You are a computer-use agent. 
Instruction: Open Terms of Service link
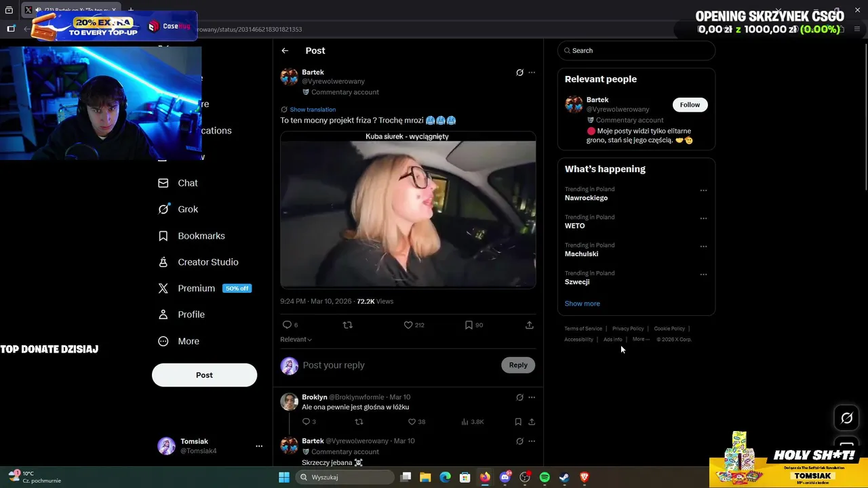click(583, 329)
